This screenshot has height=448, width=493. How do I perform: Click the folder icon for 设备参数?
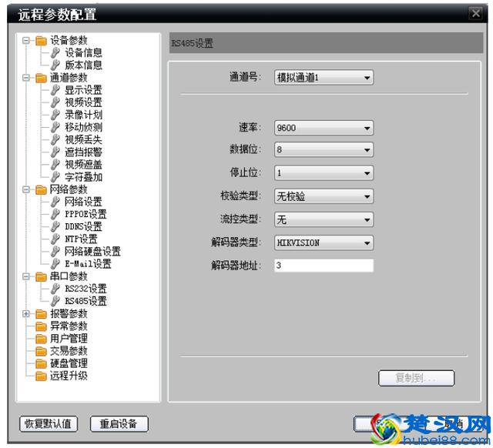(41, 41)
